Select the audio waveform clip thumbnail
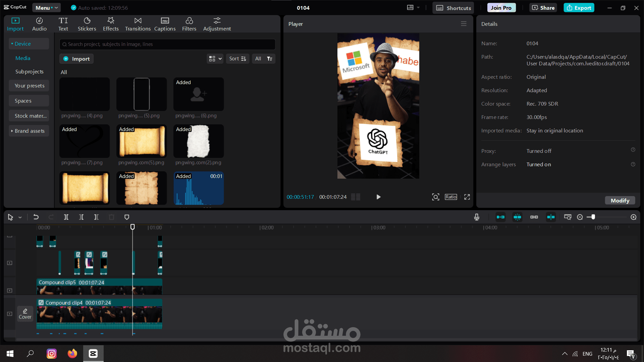 [199, 188]
